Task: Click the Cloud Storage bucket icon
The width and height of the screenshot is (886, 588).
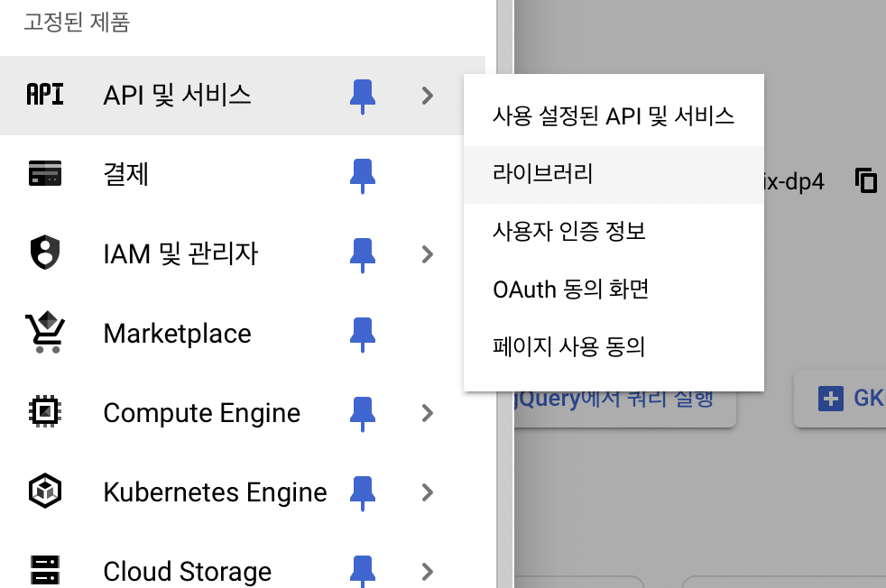Action: point(44,570)
